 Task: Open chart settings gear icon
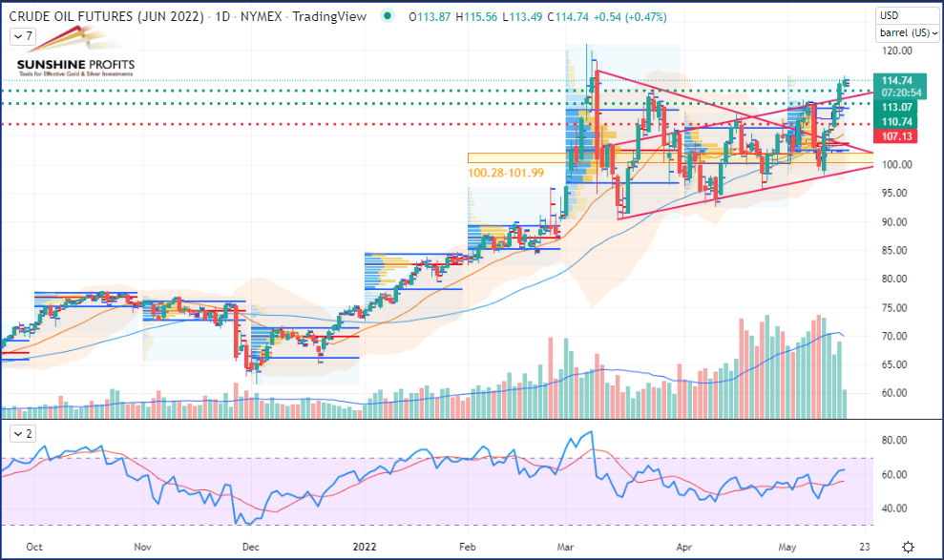point(908,546)
